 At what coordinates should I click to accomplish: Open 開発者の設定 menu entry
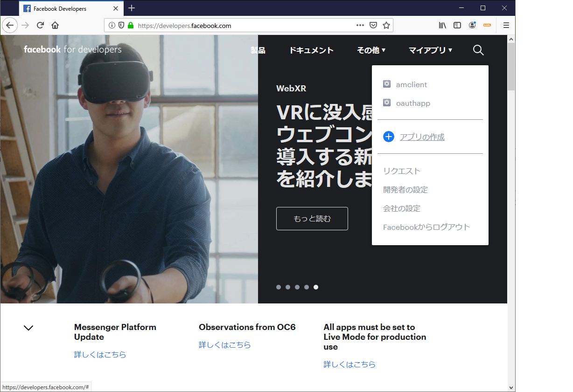pos(405,190)
